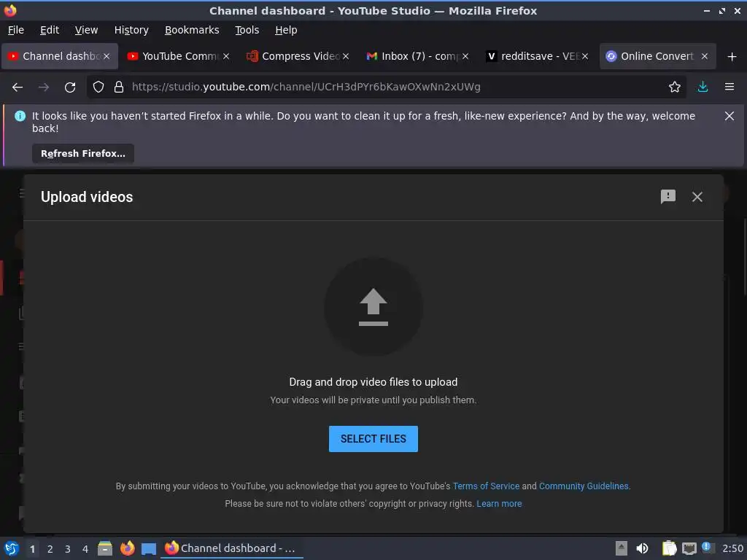
Task: Open the Terms of Service link
Action: point(486,486)
